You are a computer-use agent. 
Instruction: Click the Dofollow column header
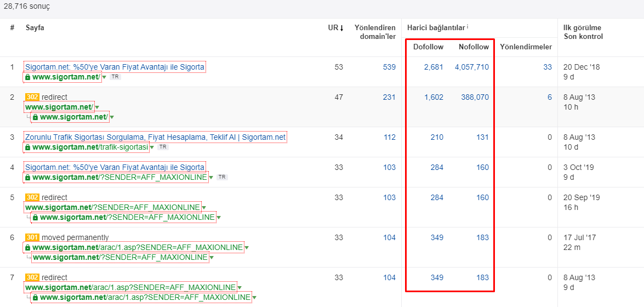coord(429,47)
